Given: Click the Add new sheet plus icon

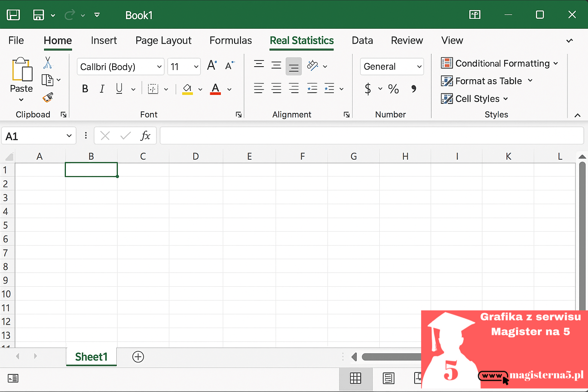Looking at the screenshot, I should 138,357.
